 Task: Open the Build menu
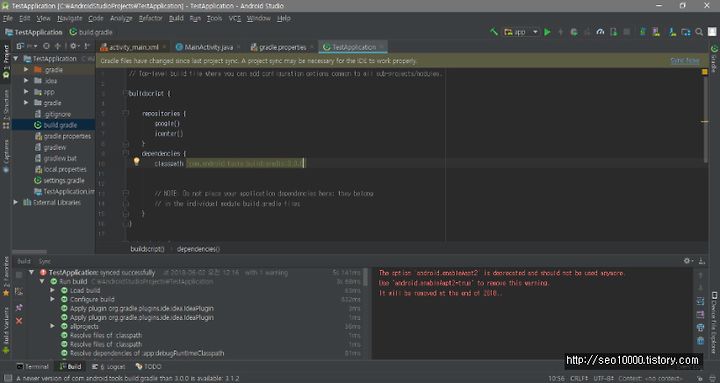pos(176,18)
